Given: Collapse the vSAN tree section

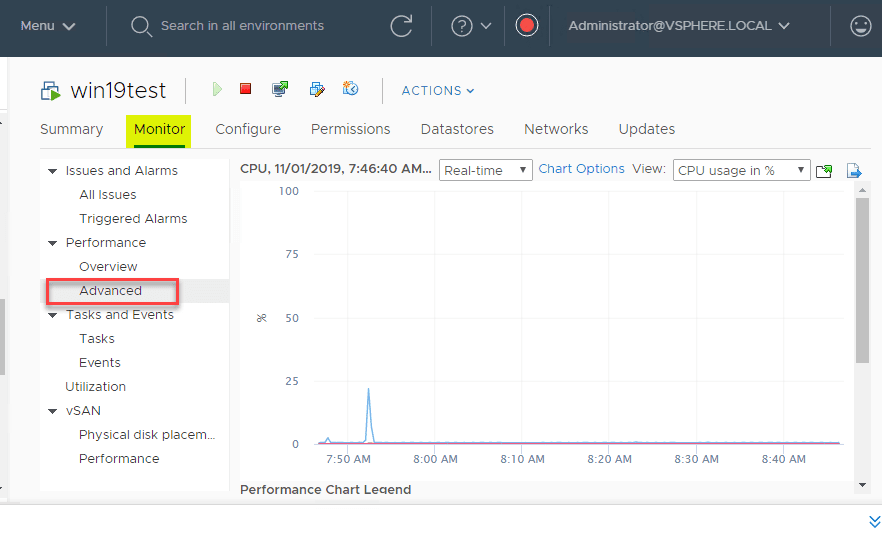Looking at the screenshot, I should pos(52,411).
